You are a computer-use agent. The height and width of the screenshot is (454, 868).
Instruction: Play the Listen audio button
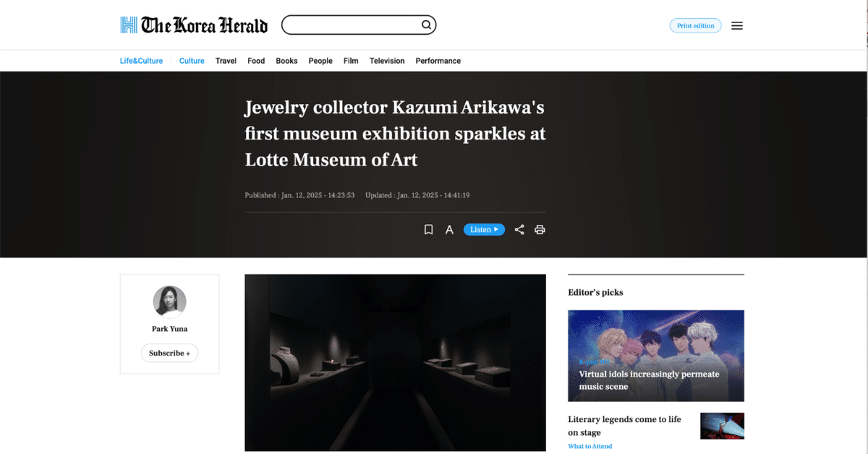[484, 229]
